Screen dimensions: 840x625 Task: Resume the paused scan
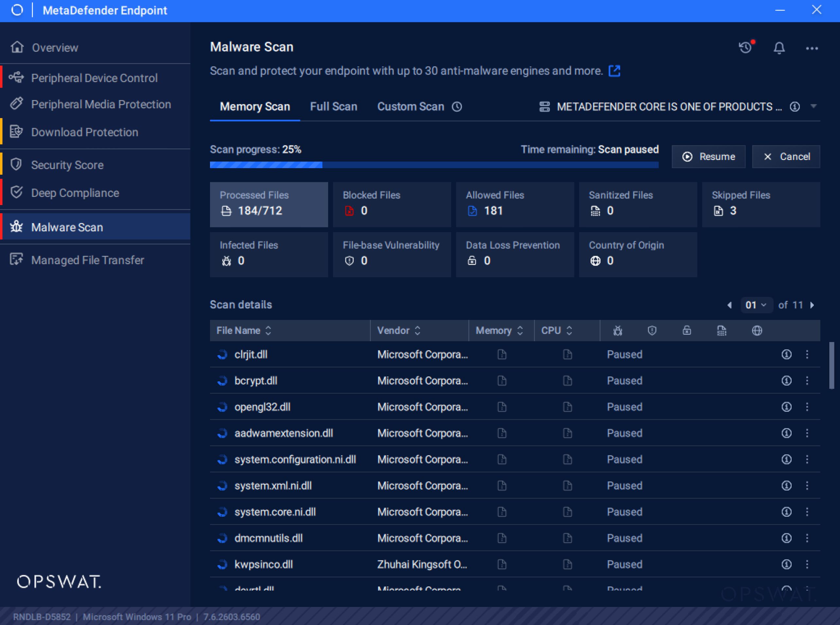pyautogui.click(x=708, y=157)
